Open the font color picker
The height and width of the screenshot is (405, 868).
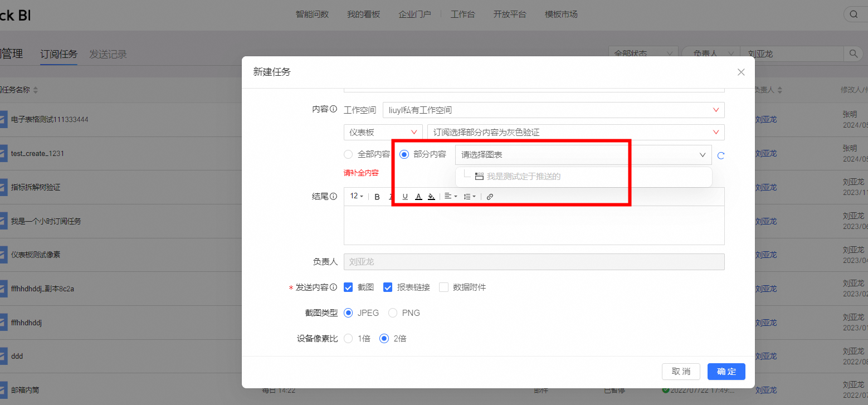pyautogui.click(x=418, y=197)
